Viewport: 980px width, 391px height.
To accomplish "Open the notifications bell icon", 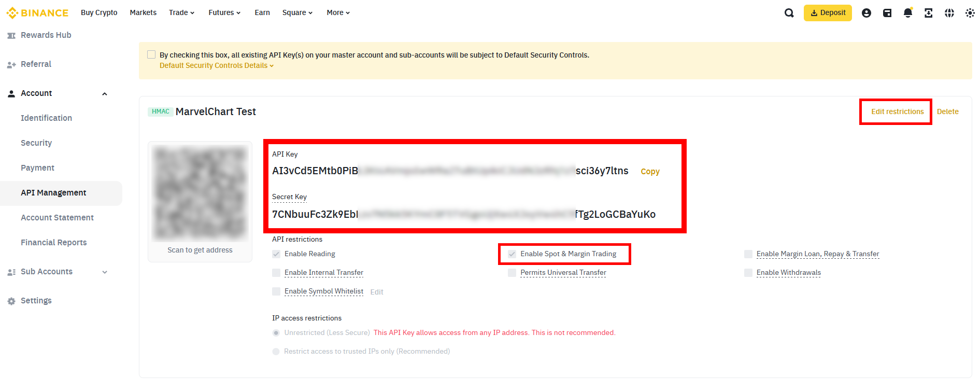I will click(x=908, y=13).
